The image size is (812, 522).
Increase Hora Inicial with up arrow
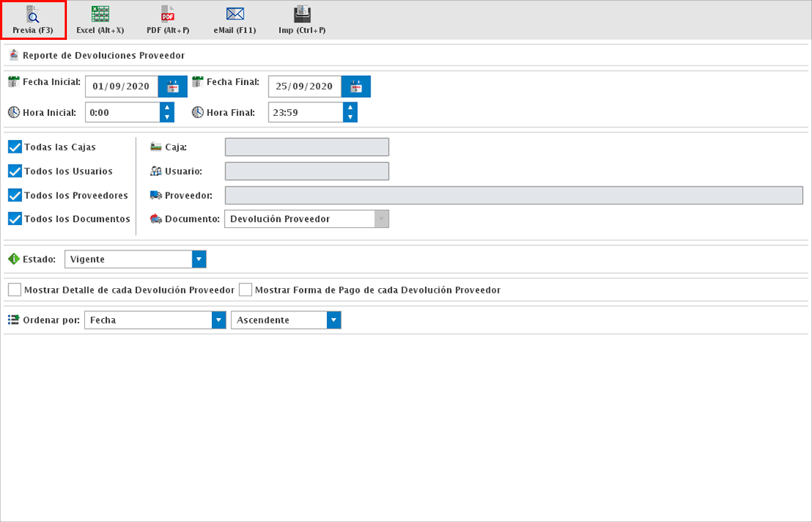pyautogui.click(x=167, y=108)
